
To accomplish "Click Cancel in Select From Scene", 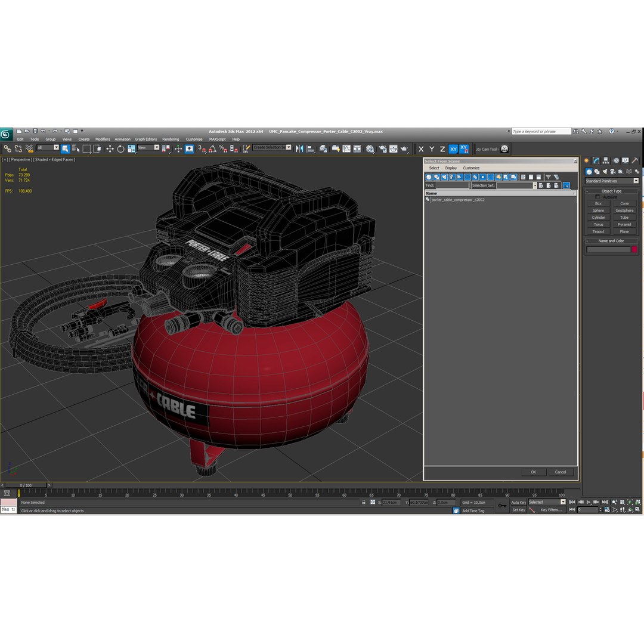I will tap(560, 472).
